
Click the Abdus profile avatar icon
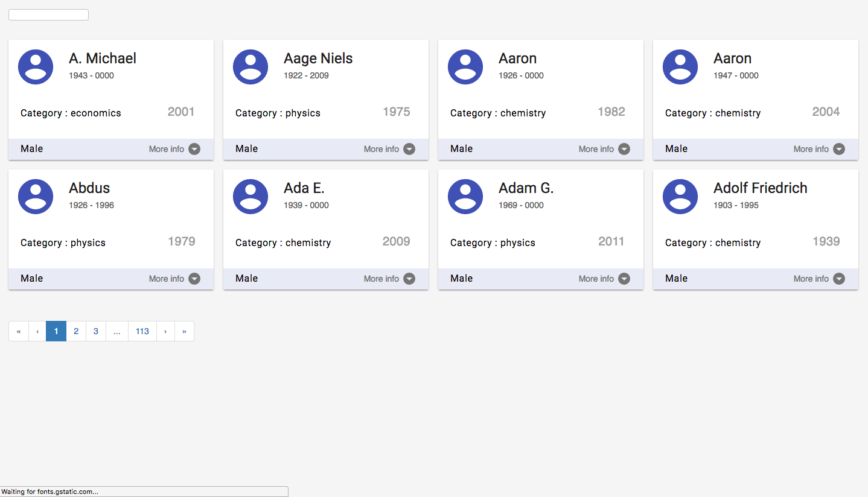(36, 197)
